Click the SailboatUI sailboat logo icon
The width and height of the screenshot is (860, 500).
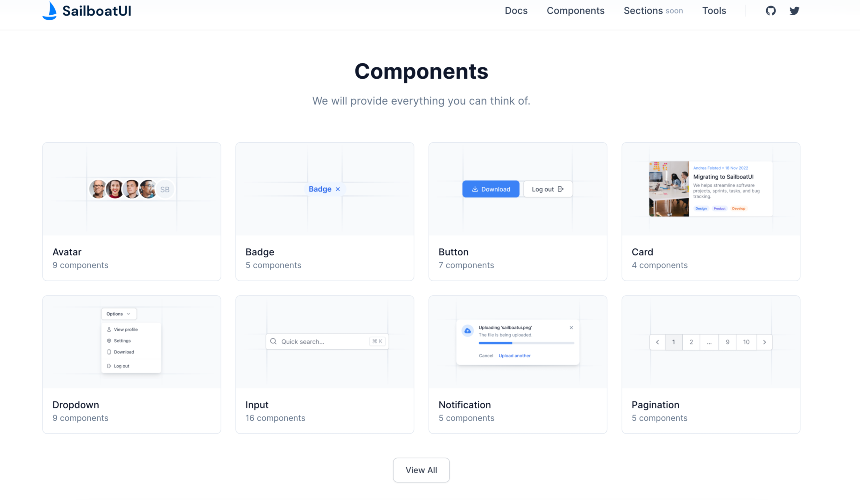tap(50, 10)
